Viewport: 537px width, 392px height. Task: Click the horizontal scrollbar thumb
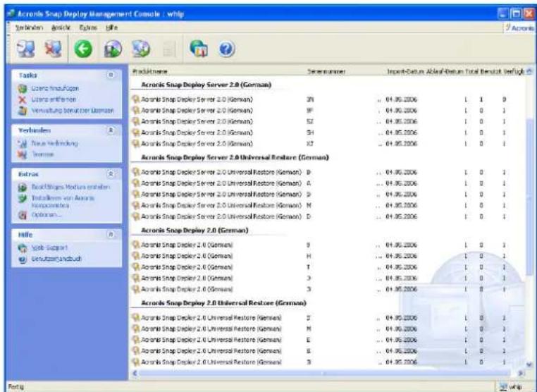click(324, 373)
